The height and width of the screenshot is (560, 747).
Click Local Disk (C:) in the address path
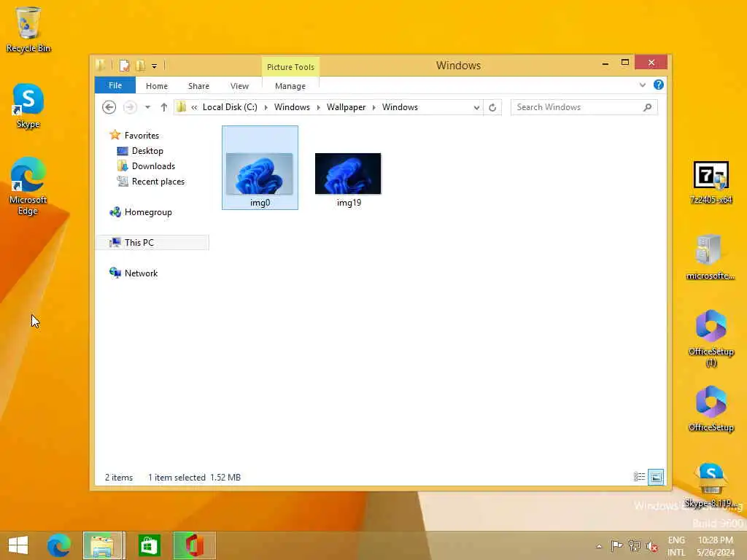(x=230, y=107)
